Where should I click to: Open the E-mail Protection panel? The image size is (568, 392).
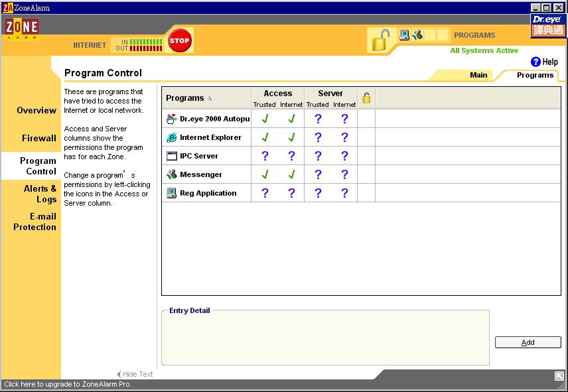(x=35, y=222)
